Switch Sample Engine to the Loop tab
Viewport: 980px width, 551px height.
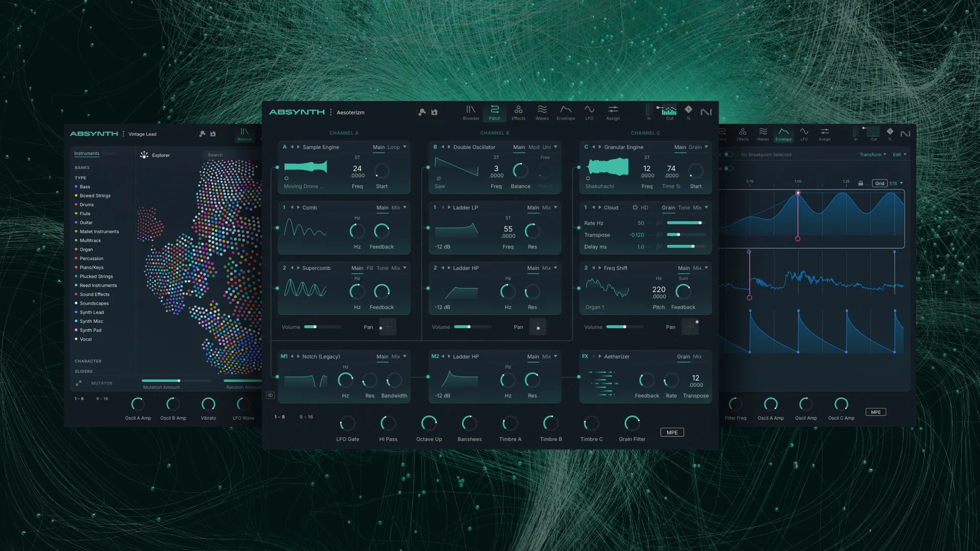394,147
